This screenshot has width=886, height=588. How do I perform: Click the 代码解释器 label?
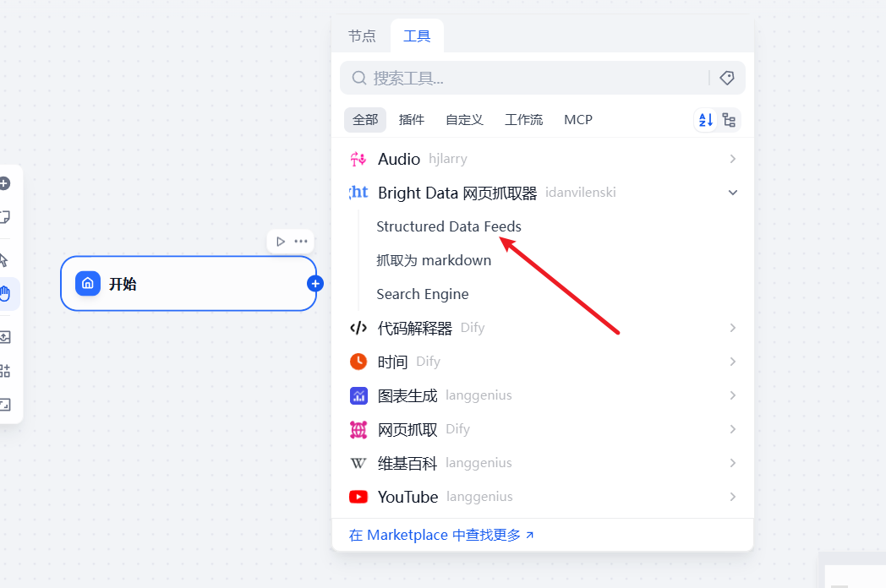pyautogui.click(x=415, y=328)
